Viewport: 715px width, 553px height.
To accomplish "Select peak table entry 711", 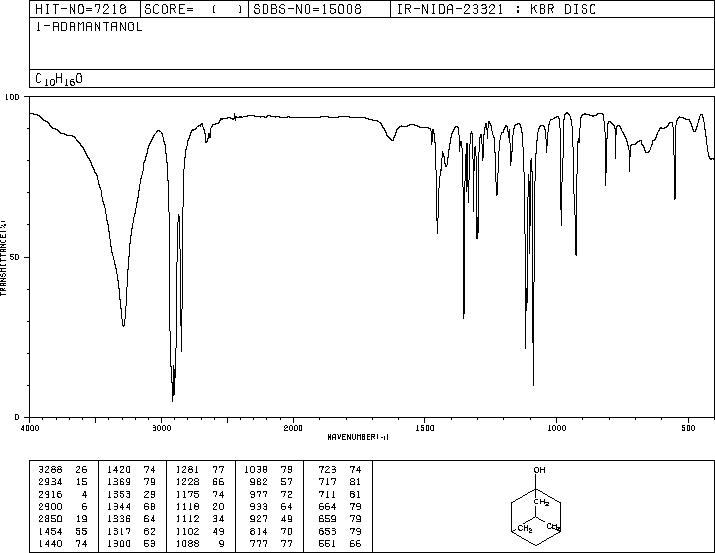I will tap(339, 494).
